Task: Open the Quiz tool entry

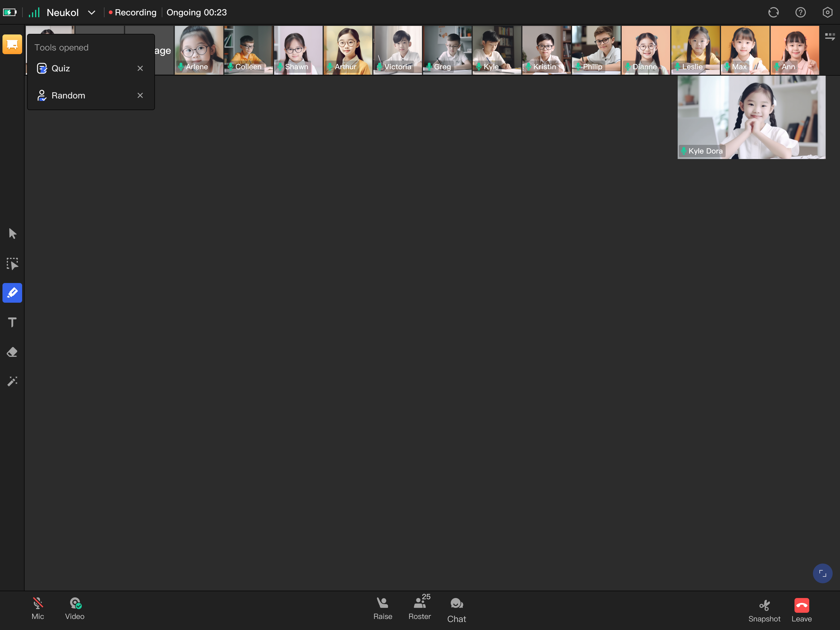Action: pyautogui.click(x=61, y=68)
